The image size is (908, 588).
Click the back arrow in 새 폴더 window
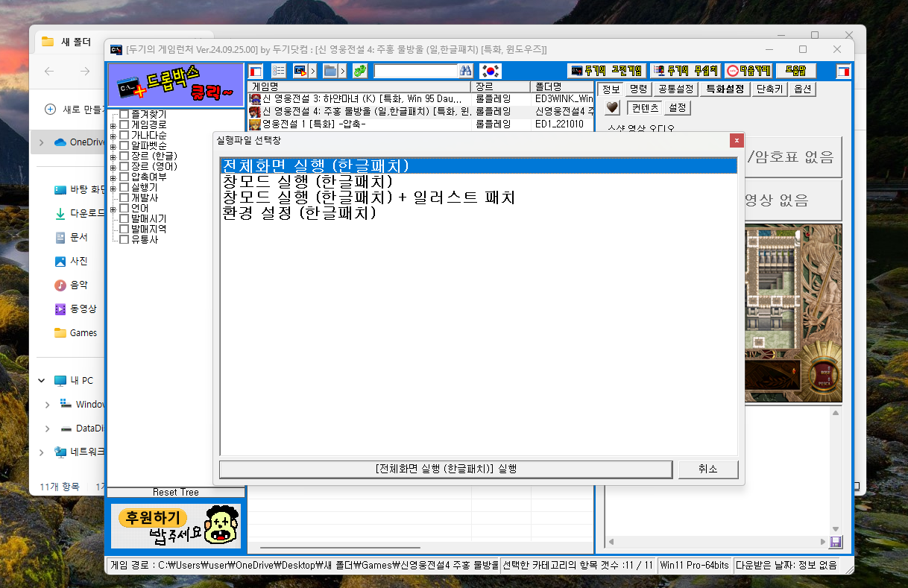pyautogui.click(x=49, y=72)
